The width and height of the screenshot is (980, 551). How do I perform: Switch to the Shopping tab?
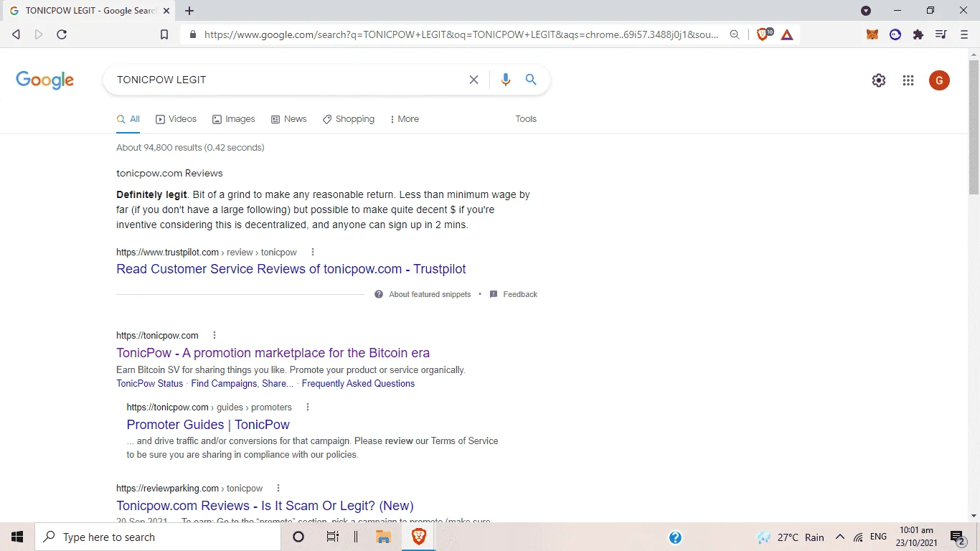pos(348,119)
